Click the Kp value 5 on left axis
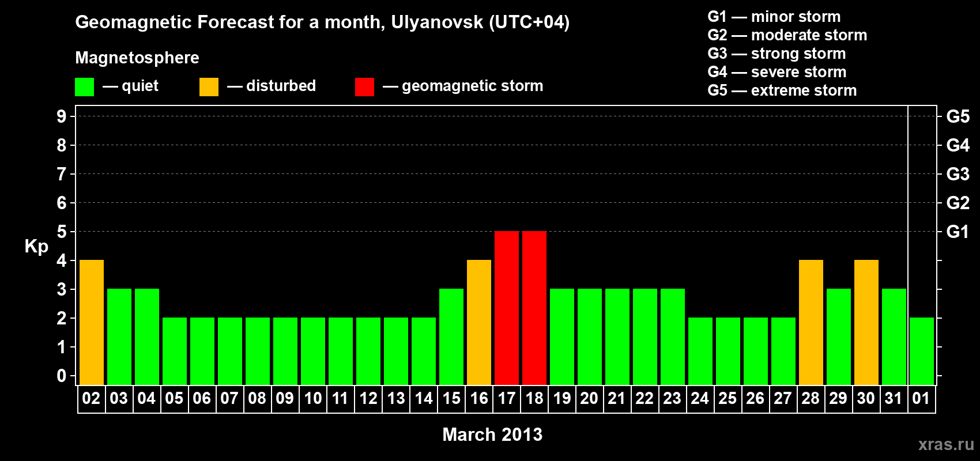The width and height of the screenshot is (980, 461). coord(62,232)
